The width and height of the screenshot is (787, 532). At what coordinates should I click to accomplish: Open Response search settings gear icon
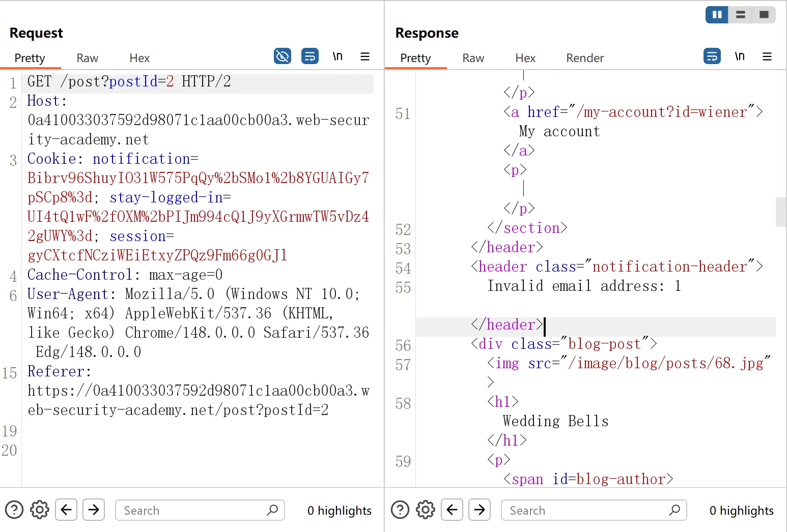coord(426,510)
